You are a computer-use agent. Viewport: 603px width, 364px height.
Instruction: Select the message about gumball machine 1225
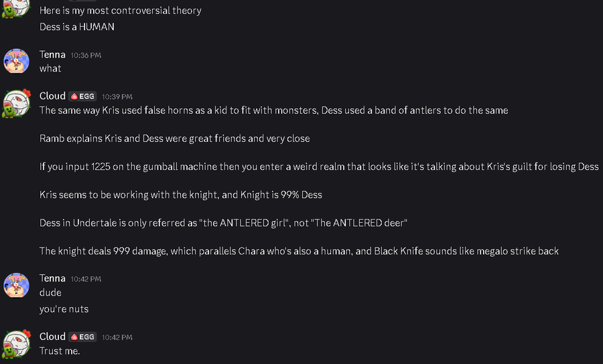(319, 167)
